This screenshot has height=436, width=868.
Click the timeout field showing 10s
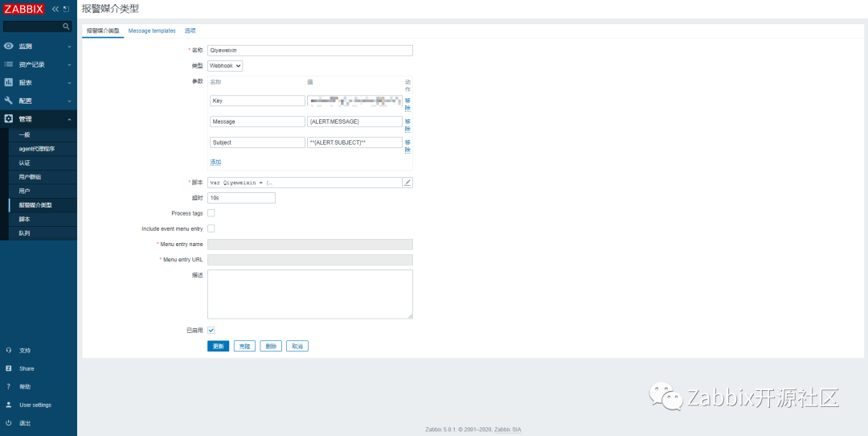point(241,198)
